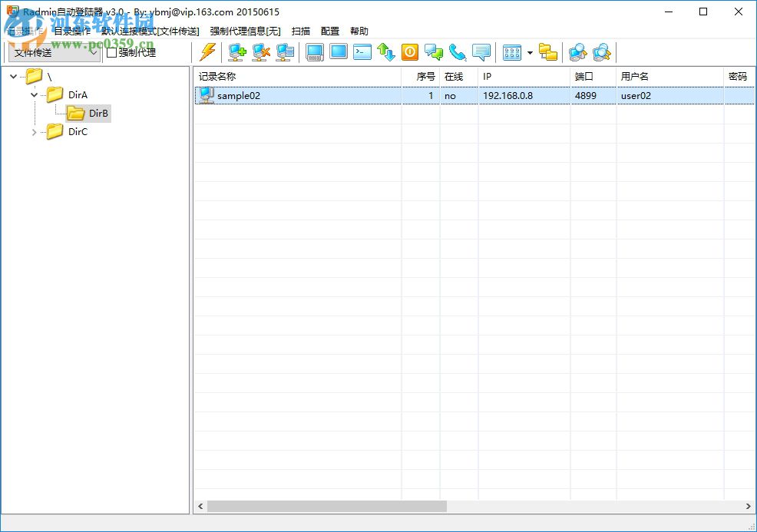The image size is (757, 532).
Task: Click the add computer record icon
Action: coord(237,52)
